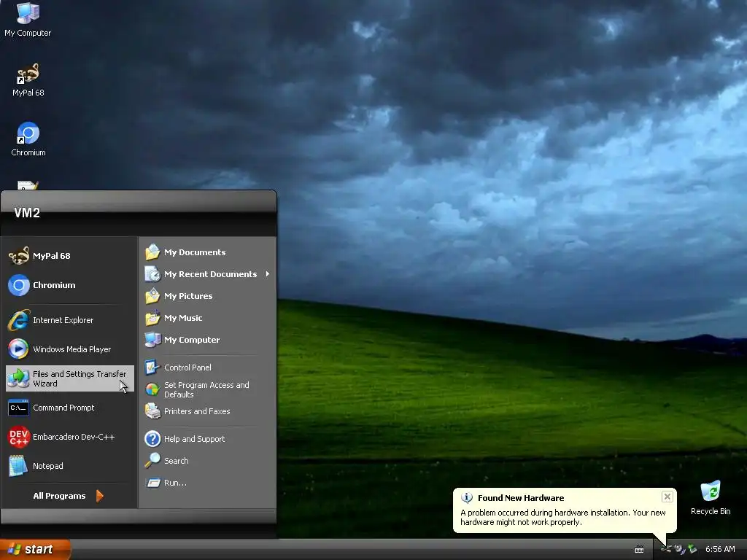Click the Command Prompt C:\ icon
747x560 pixels.
click(18, 408)
